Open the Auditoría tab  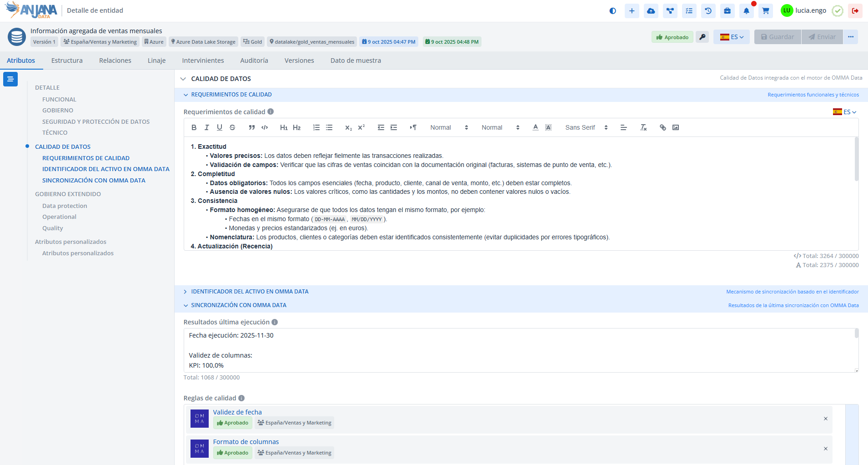(254, 61)
